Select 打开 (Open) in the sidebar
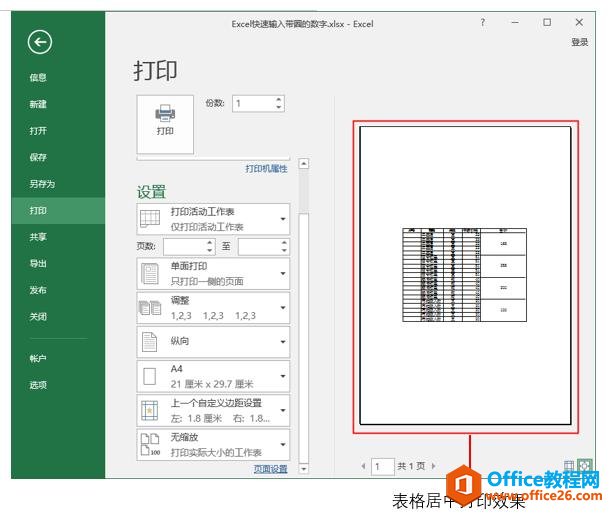This screenshot has height=513, width=609. [38, 130]
